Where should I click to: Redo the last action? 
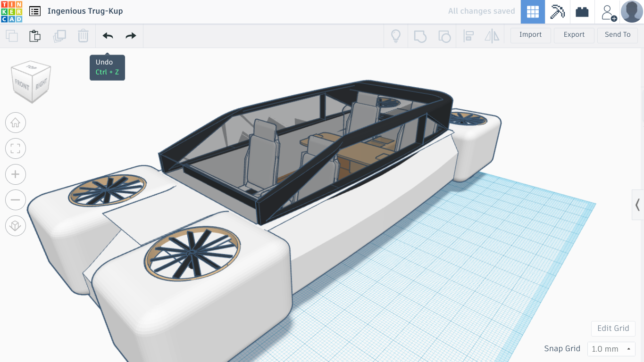click(x=131, y=36)
